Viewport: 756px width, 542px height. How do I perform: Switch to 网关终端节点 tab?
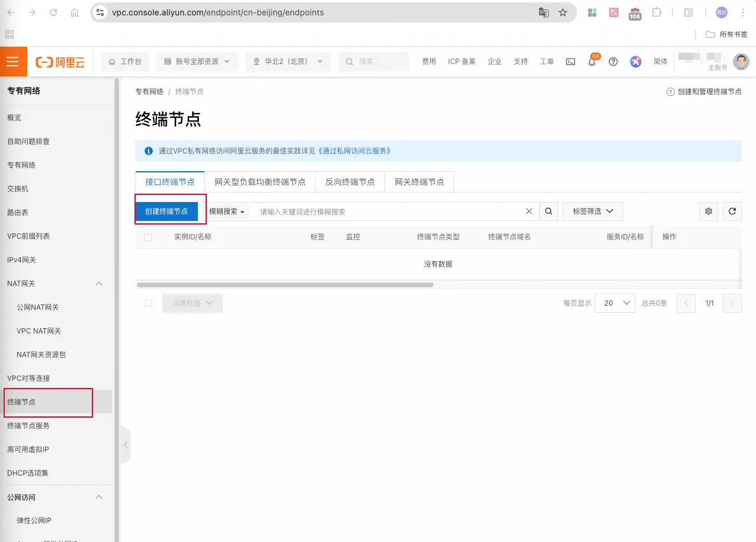coord(419,182)
